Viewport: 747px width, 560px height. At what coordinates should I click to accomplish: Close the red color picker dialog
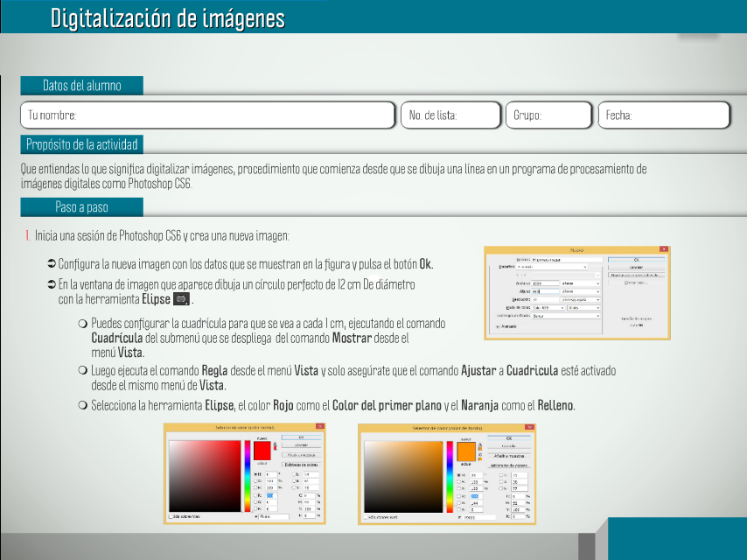pyautogui.click(x=320, y=427)
